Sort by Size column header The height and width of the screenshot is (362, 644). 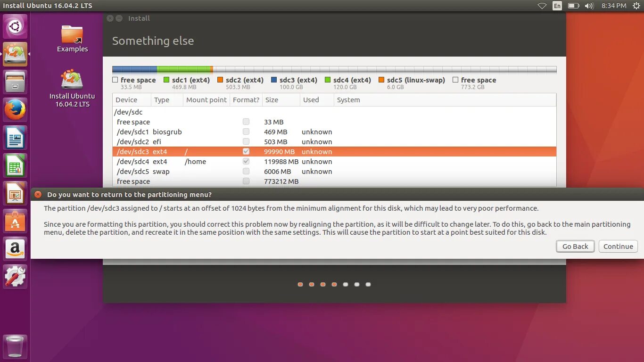(281, 100)
